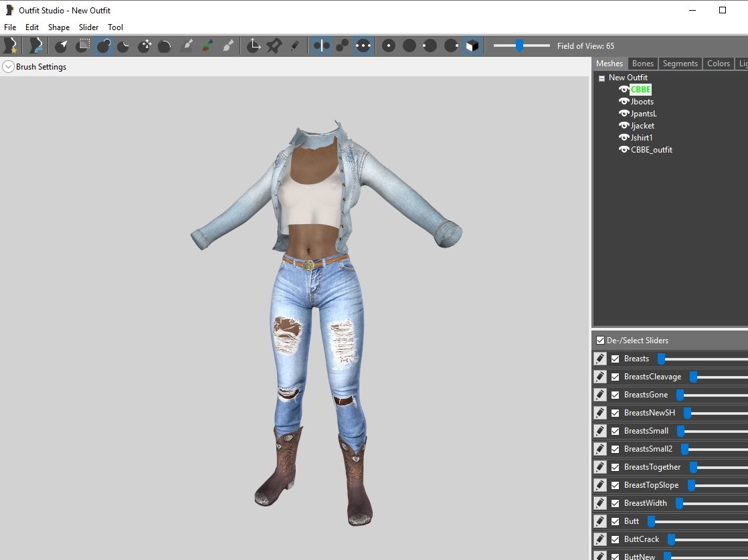This screenshot has height=560, width=748.
Task: Select the white Alpha paint brush
Action: click(228, 45)
